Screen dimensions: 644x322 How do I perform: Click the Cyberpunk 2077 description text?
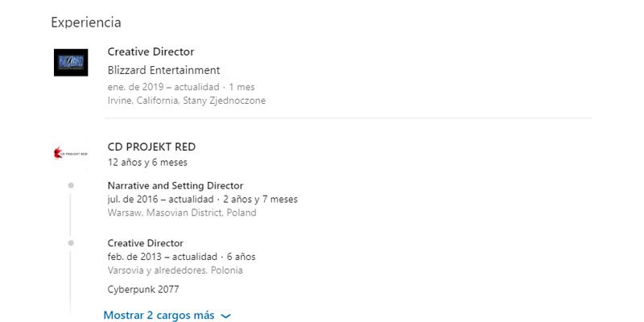(x=142, y=289)
